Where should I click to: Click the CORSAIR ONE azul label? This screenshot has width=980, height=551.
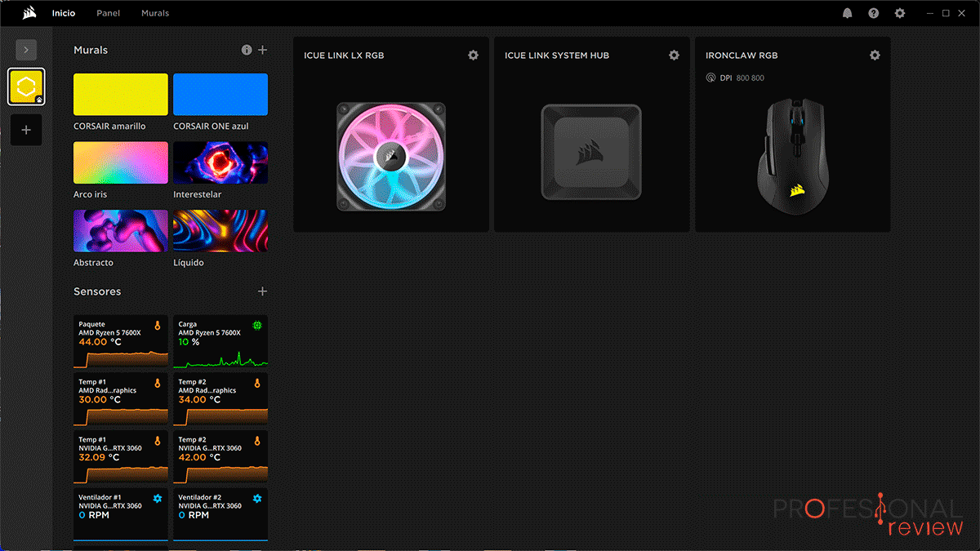(x=211, y=127)
